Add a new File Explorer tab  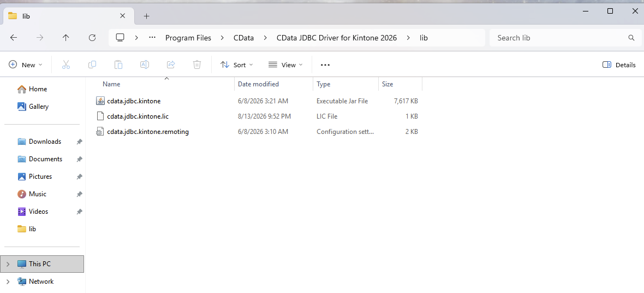tap(147, 16)
